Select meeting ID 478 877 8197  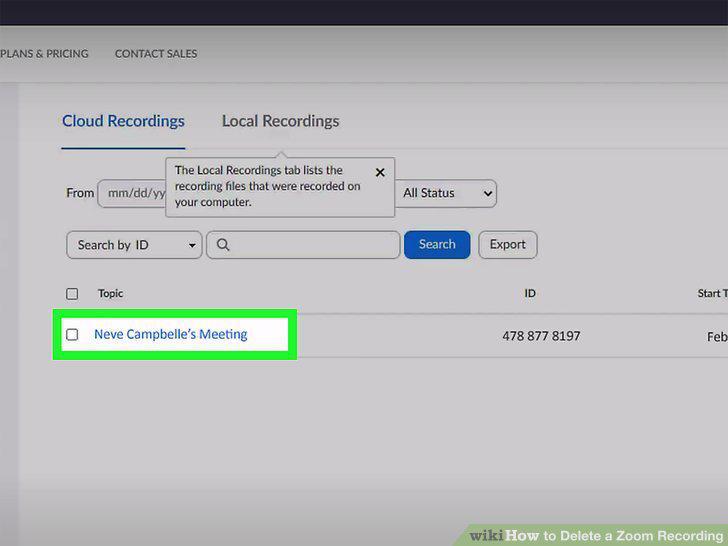pos(541,336)
